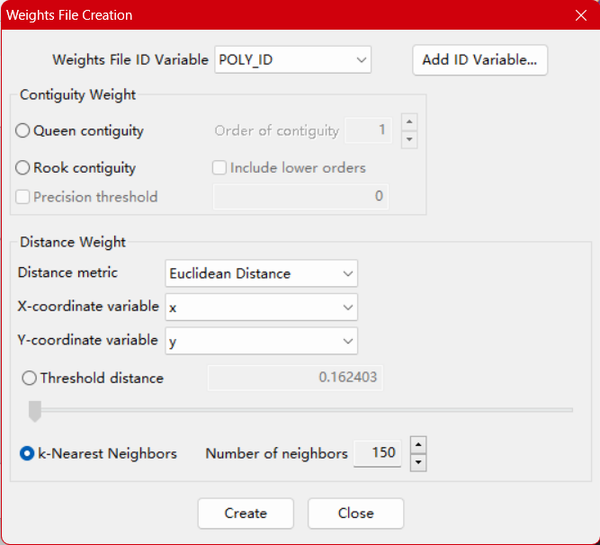Open X-coordinate variable dropdown

click(261, 307)
